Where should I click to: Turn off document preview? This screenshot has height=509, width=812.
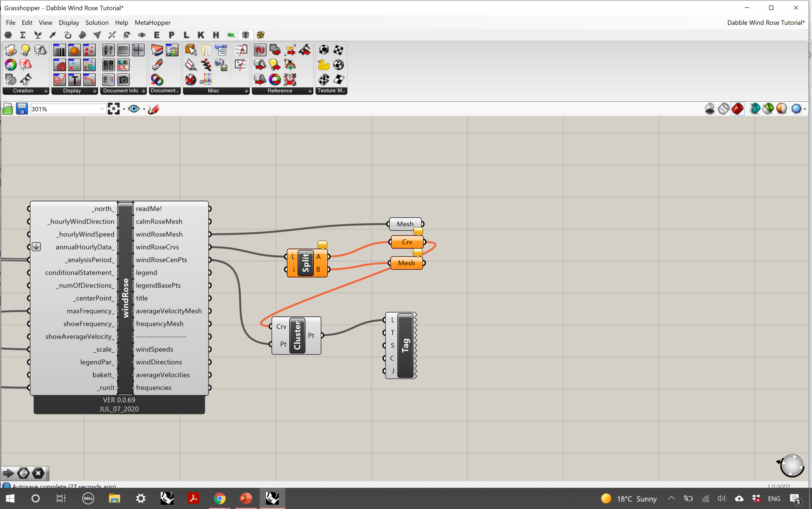tap(710, 109)
